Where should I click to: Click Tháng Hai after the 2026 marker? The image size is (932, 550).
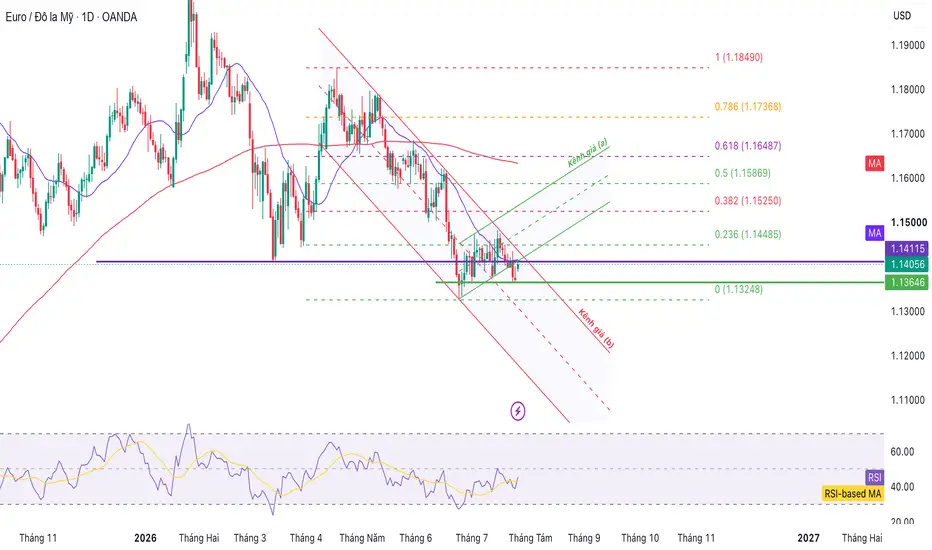tap(199, 538)
